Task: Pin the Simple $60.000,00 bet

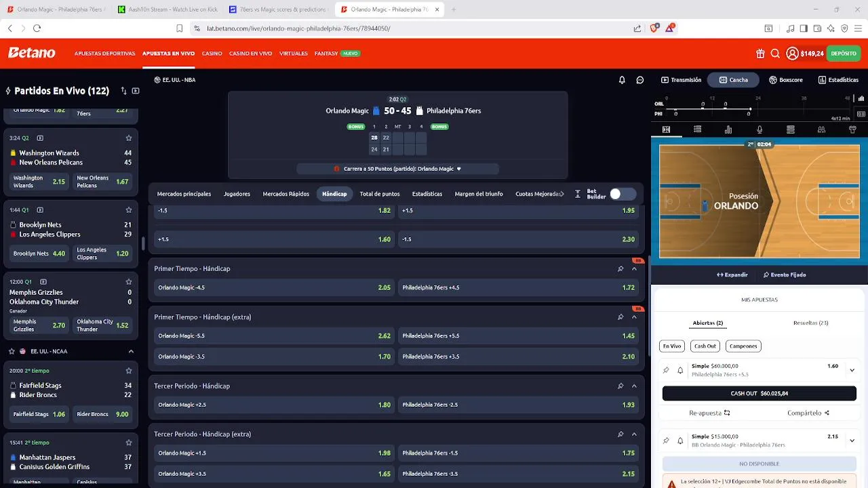Action: point(666,370)
